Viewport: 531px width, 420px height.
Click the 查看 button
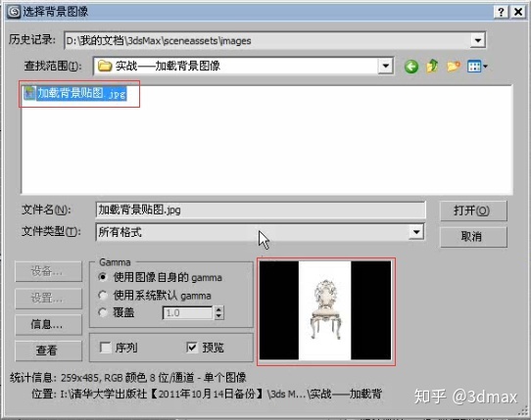coord(48,350)
